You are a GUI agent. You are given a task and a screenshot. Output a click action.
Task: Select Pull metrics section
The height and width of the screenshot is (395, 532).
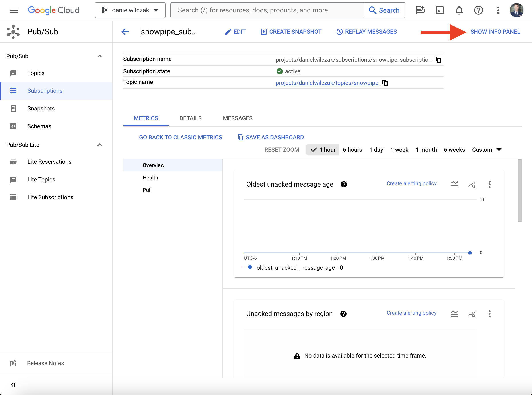coord(173,190)
